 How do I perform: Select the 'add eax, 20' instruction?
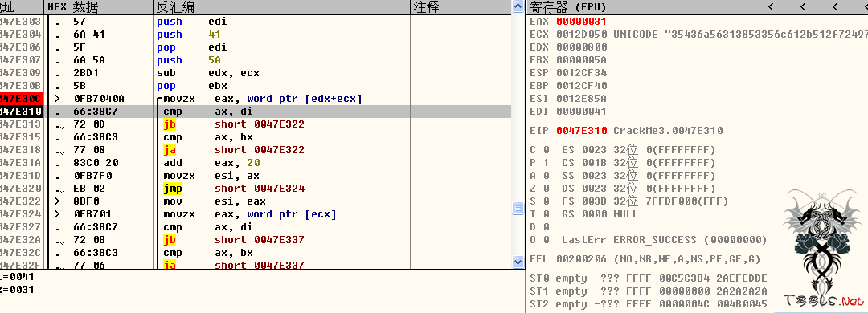click(211, 163)
